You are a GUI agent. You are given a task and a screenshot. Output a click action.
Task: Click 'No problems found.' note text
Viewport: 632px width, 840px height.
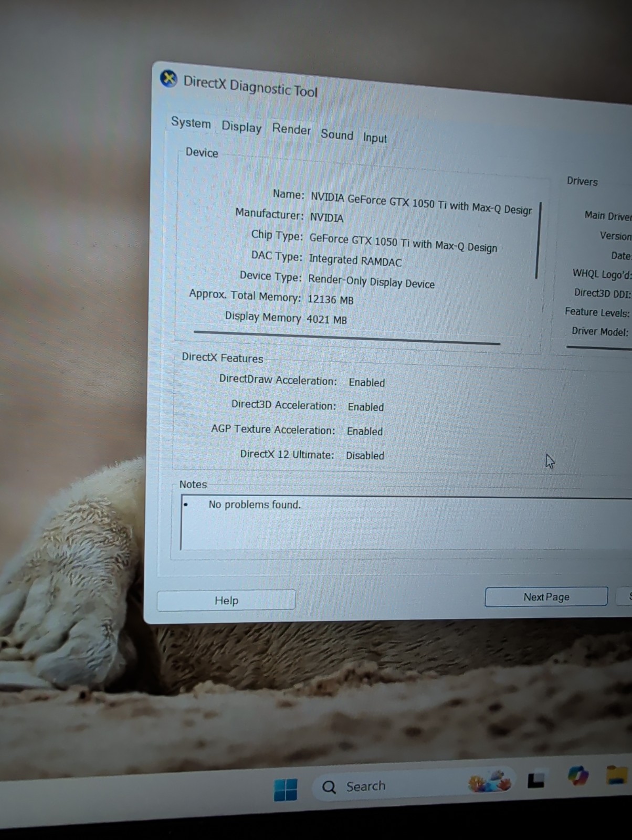(255, 505)
